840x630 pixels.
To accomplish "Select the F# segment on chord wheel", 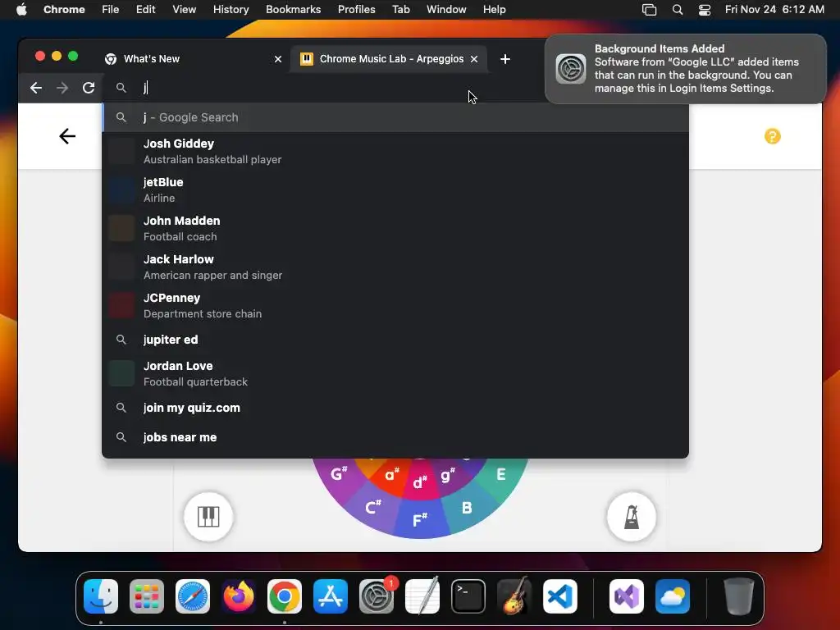I will point(420,519).
